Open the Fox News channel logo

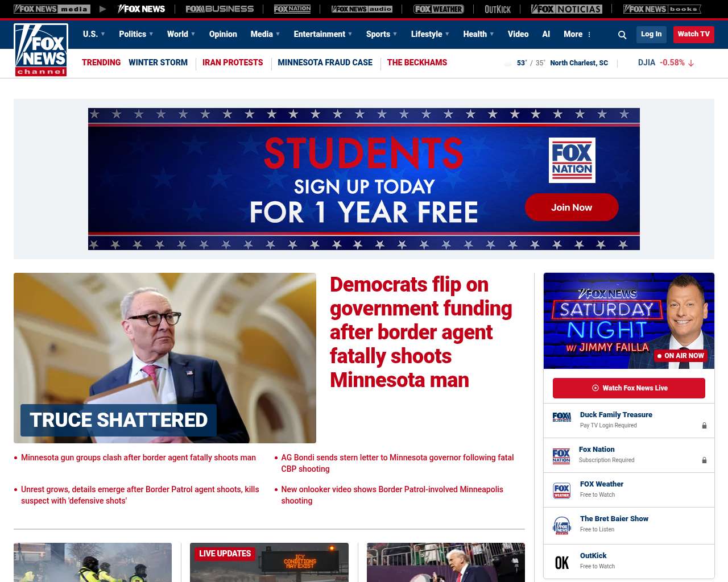point(41,50)
